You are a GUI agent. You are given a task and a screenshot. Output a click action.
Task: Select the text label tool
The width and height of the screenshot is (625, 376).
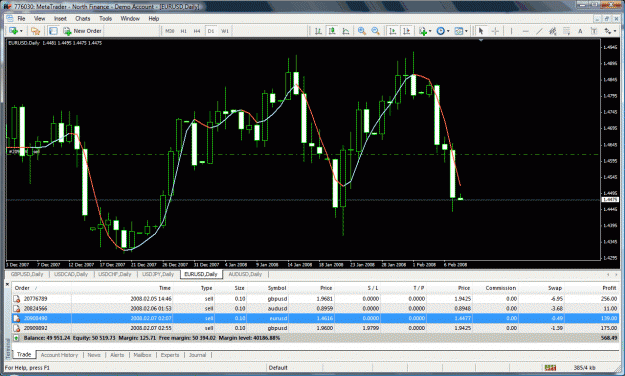[594, 31]
